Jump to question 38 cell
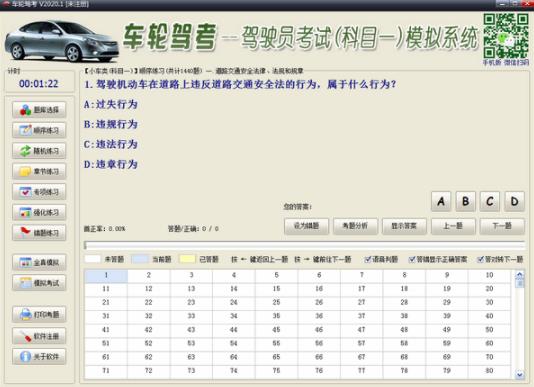 [x=404, y=316]
